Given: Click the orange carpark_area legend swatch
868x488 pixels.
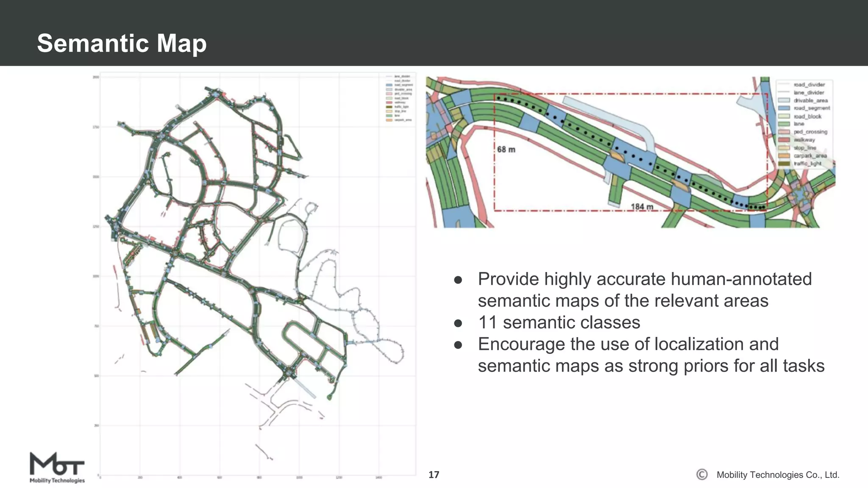Looking at the screenshot, I should [784, 156].
